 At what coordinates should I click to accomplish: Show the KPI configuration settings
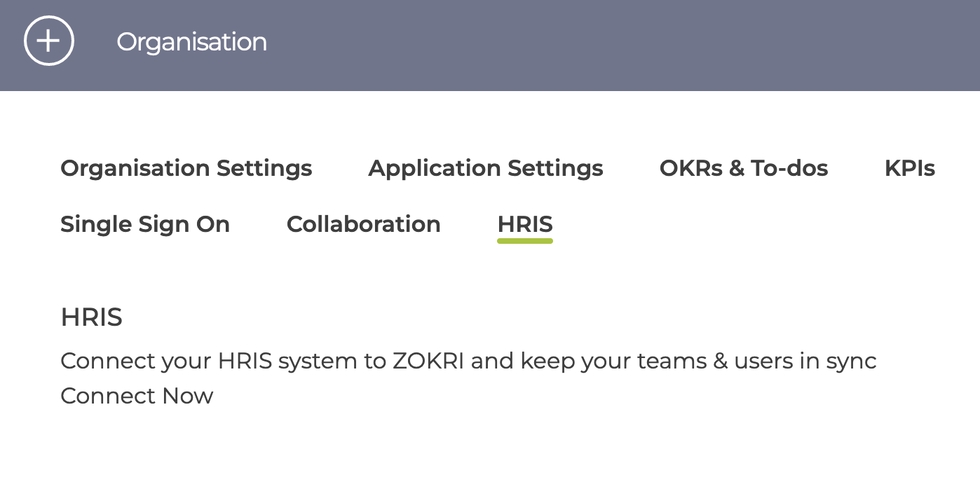(x=910, y=168)
